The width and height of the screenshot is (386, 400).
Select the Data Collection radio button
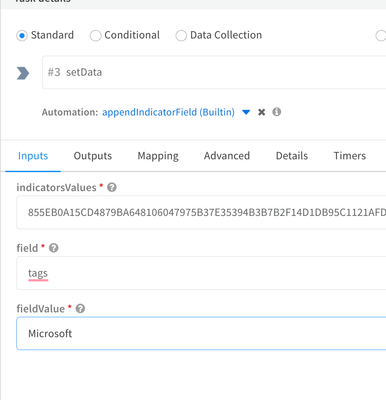pos(181,35)
